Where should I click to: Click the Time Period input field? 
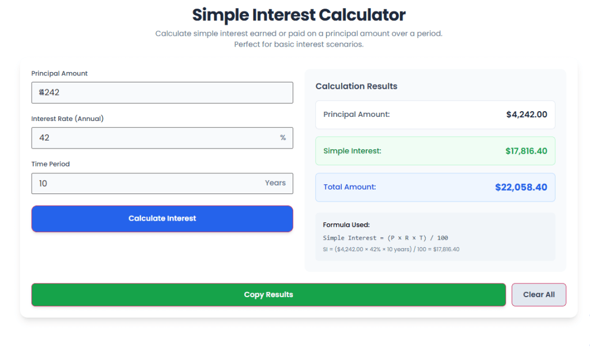coord(162,183)
